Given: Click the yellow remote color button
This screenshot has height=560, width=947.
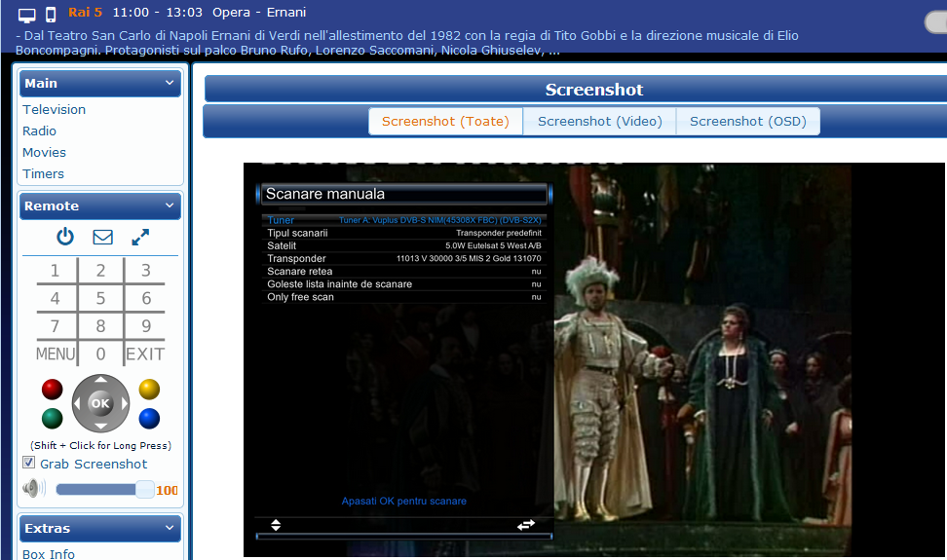Looking at the screenshot, I should (149, 390).
